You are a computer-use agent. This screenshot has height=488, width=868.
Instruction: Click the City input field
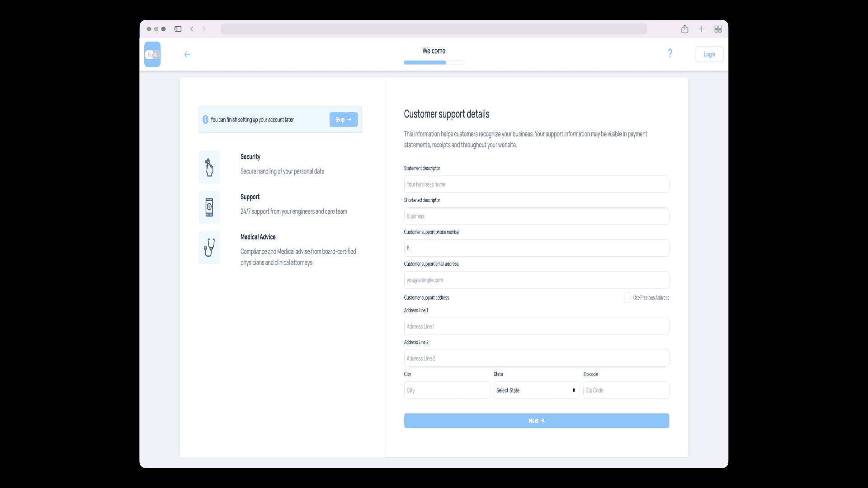tap(447, 390)
